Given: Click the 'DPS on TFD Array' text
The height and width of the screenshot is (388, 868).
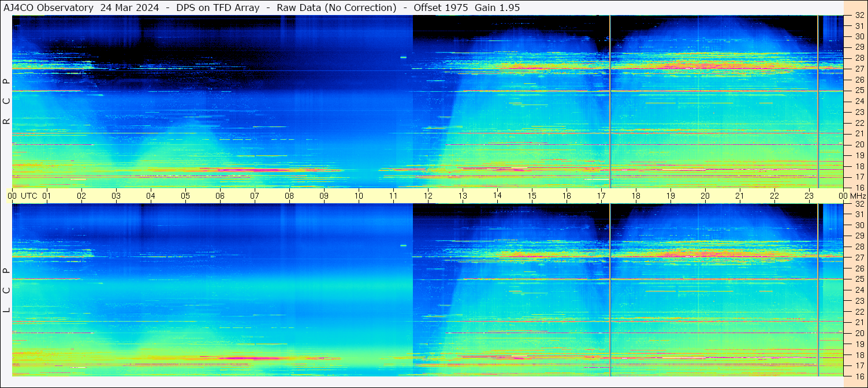Looking at the screenshot, I should click(217, 8).
